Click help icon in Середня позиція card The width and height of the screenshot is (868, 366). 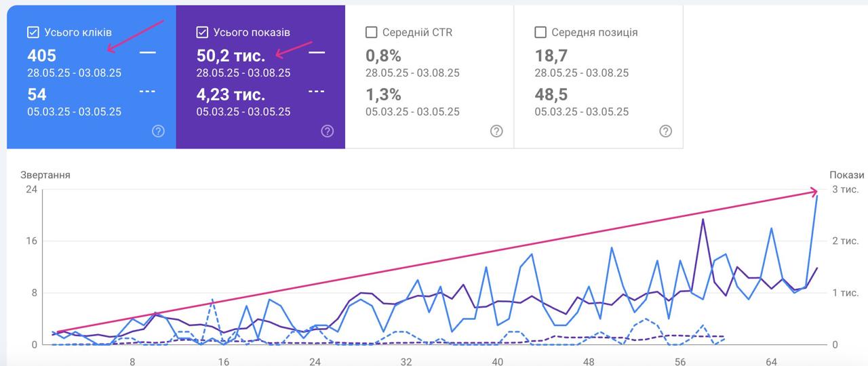click(x=666, y=131)
